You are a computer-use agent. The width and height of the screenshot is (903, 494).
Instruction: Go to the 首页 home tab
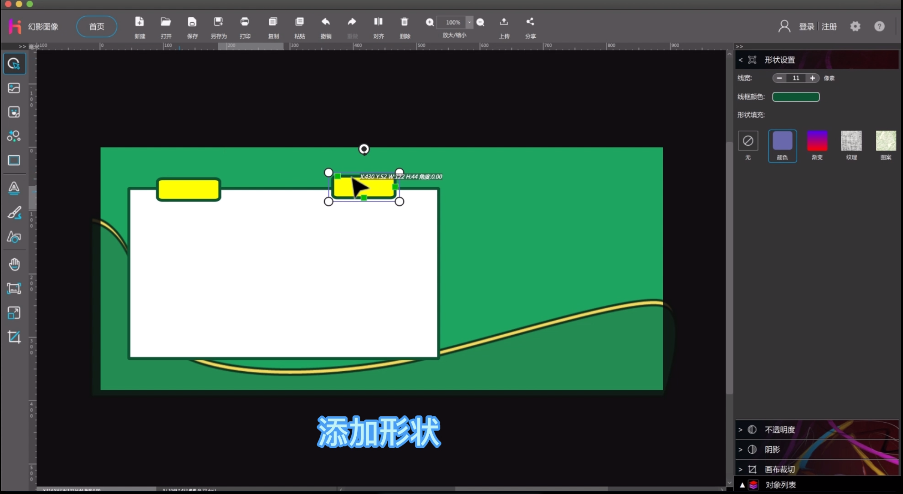click(96, 26)
